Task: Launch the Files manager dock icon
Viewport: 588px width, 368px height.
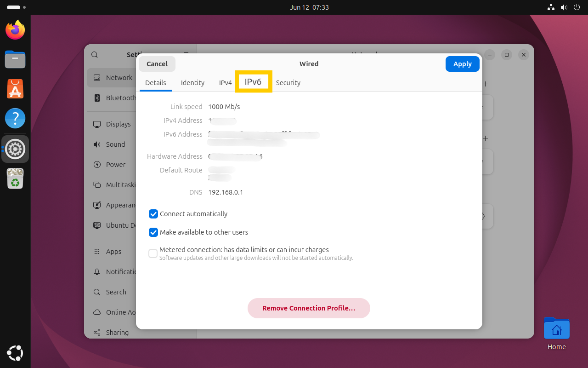Action: coord(15,59)
